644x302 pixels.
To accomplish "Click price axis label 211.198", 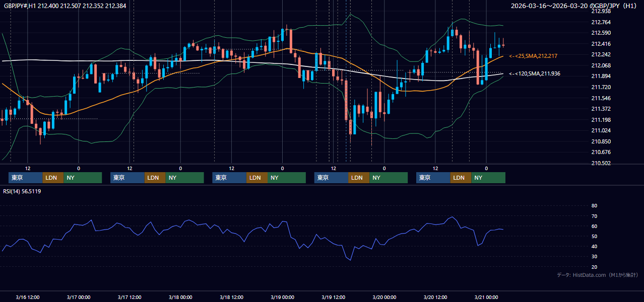I will point(601,120).
